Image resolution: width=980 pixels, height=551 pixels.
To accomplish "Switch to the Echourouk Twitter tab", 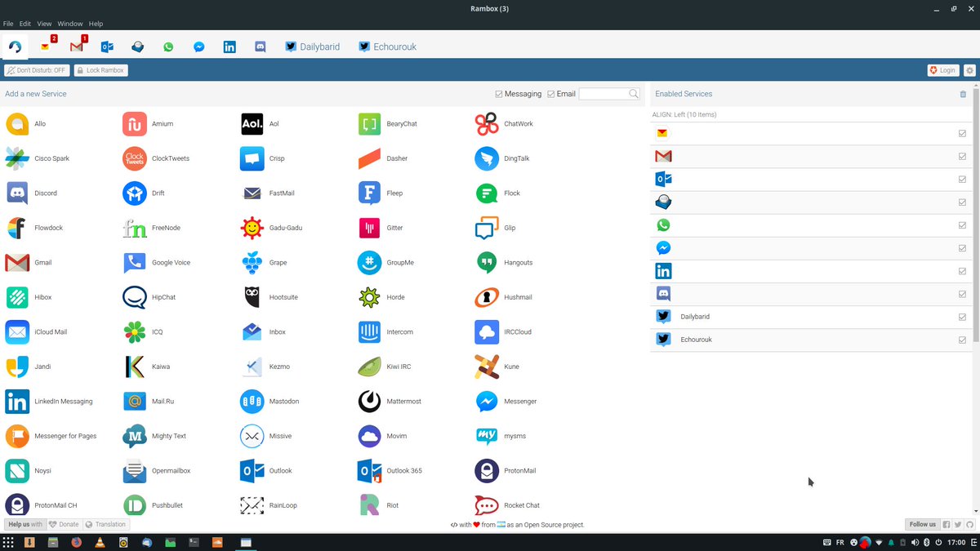I will point(387,47).
